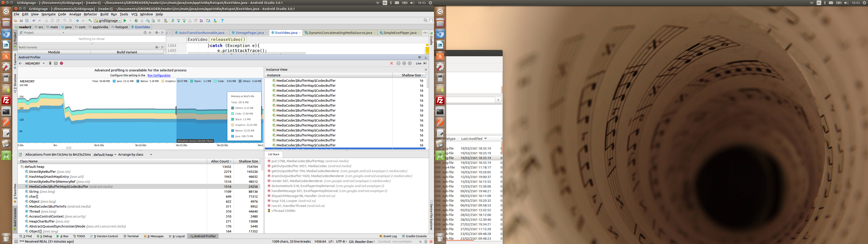Click the VCS update down-arrow icon

pyautogui.click(x=179, y=21)
